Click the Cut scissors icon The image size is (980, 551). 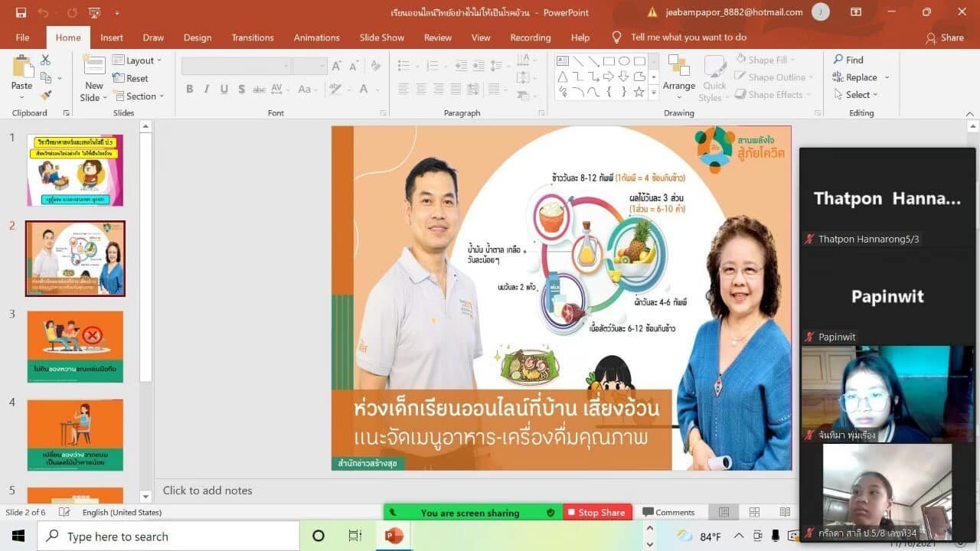point(45,60)
